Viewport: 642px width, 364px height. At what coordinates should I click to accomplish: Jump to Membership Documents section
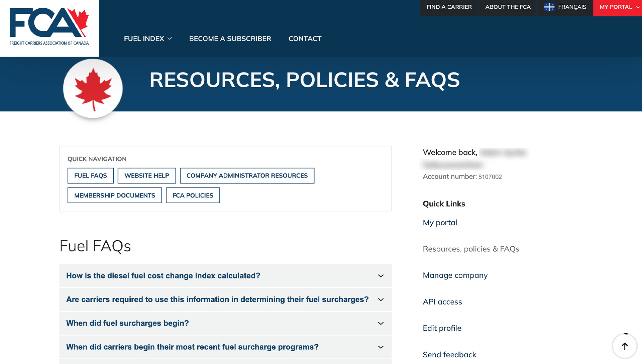click(x=115, y=195)
